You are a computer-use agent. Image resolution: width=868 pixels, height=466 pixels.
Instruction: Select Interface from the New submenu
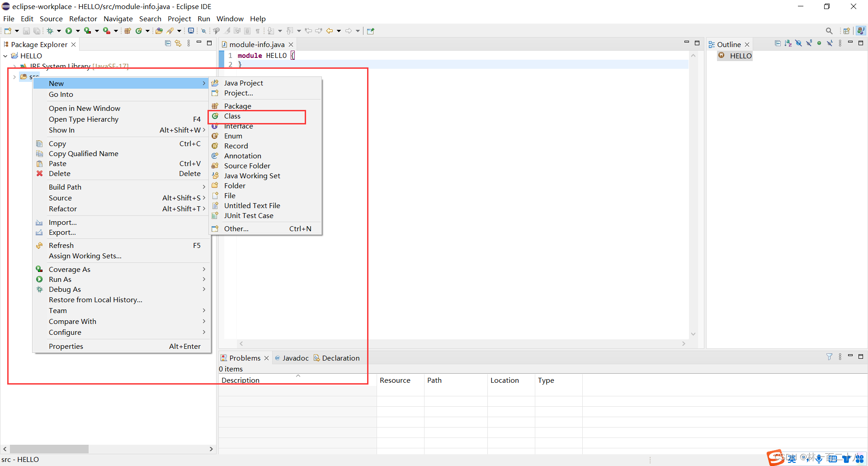pos(265,126)
